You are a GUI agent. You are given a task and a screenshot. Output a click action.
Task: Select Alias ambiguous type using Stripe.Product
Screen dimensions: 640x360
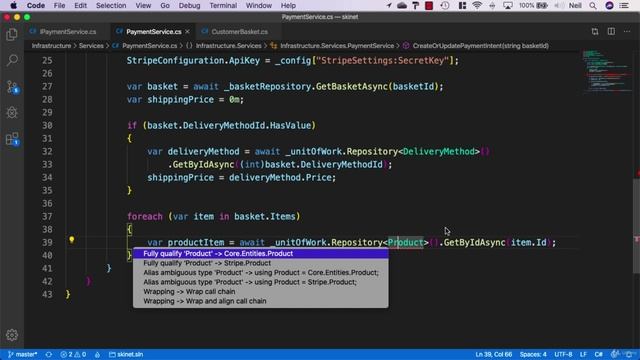(x=261, y=282)
